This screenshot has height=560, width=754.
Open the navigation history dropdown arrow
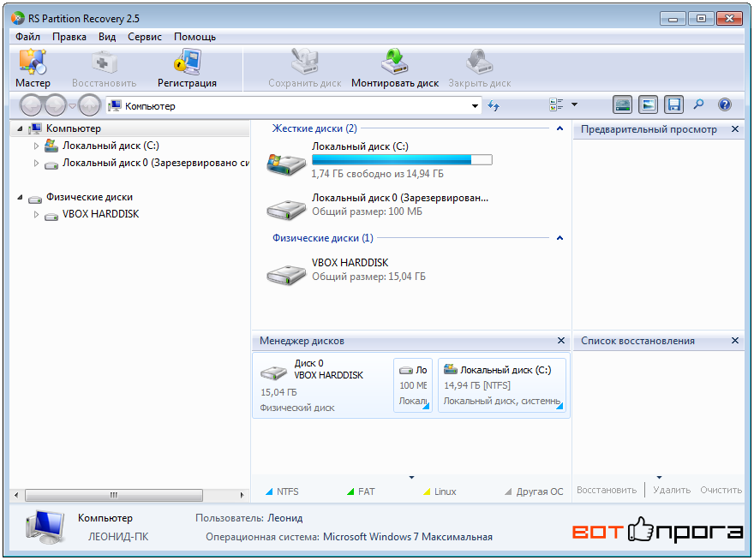click(x=72, y=106)
